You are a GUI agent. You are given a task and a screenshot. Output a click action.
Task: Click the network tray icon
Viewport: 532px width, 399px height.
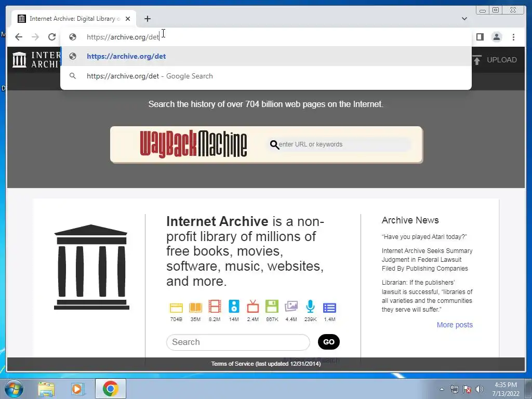click(454, 389)
